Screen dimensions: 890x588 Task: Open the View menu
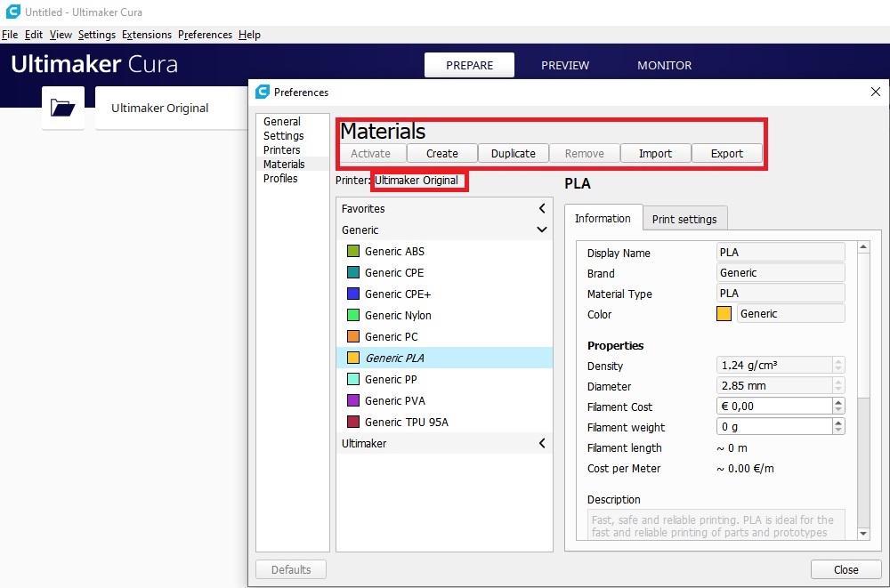(61, 35)
